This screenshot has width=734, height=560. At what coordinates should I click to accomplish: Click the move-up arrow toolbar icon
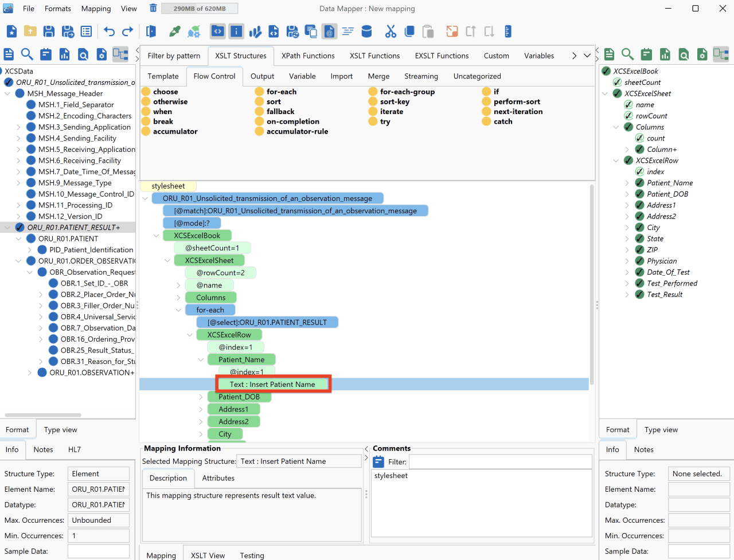(x=470, y=32)
